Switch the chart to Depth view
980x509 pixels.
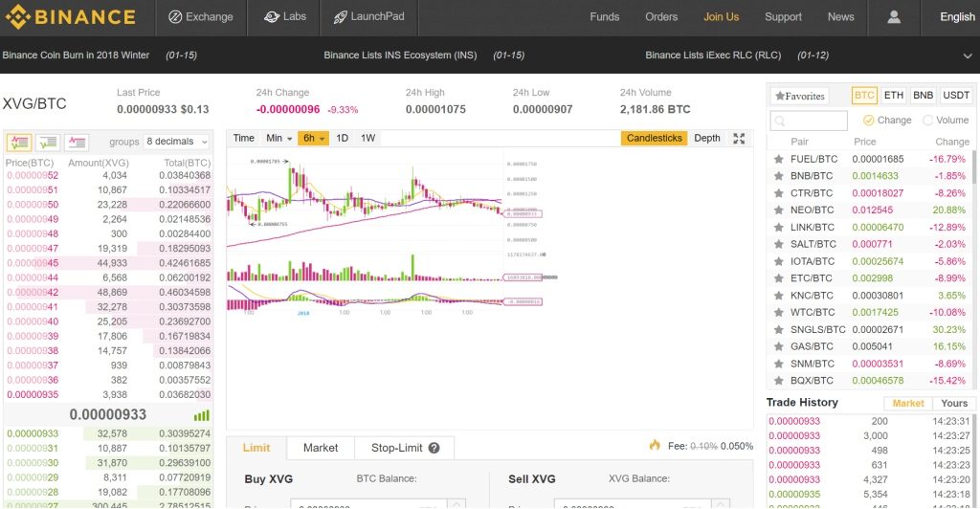point(706,139)
